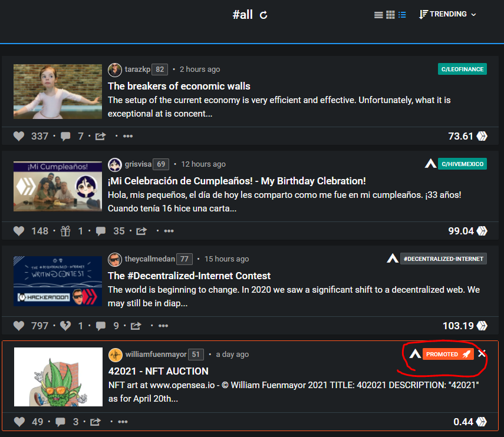The height and width of the screenshot is (437, 504).
Task: Click the #all feed heading
Action: click(x=243, y=15)
